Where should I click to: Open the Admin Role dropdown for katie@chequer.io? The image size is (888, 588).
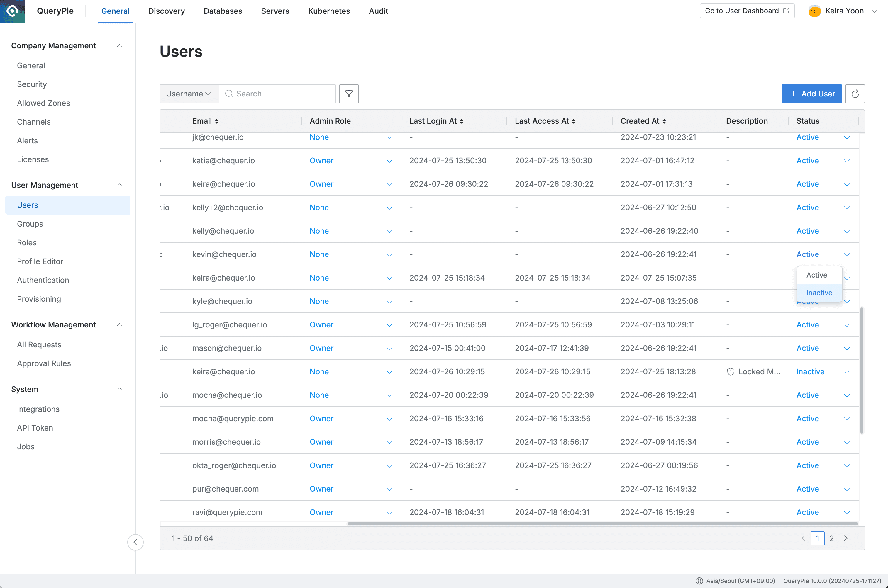pyautogui.click(x=389, y=161)
